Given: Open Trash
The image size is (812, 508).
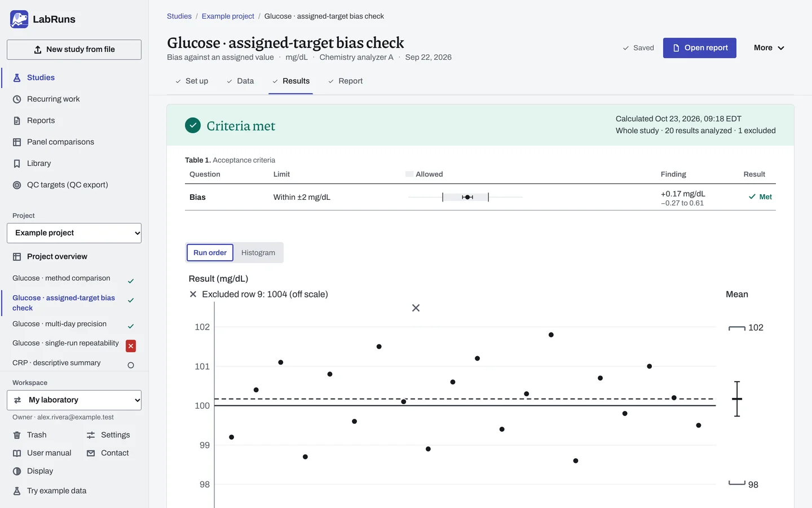Looking at the screenshot, I should (x=37, y=435).
